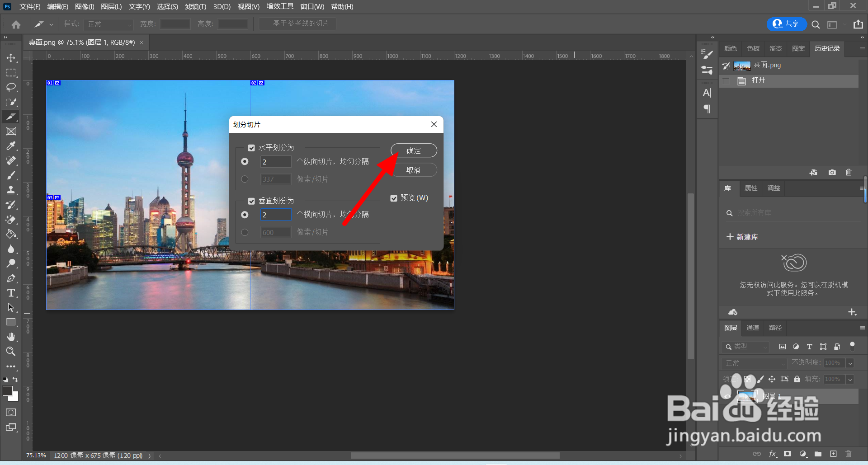868x465 pixels.
Task: Open status bar info arrow
Action: click(x=149, y=456)
